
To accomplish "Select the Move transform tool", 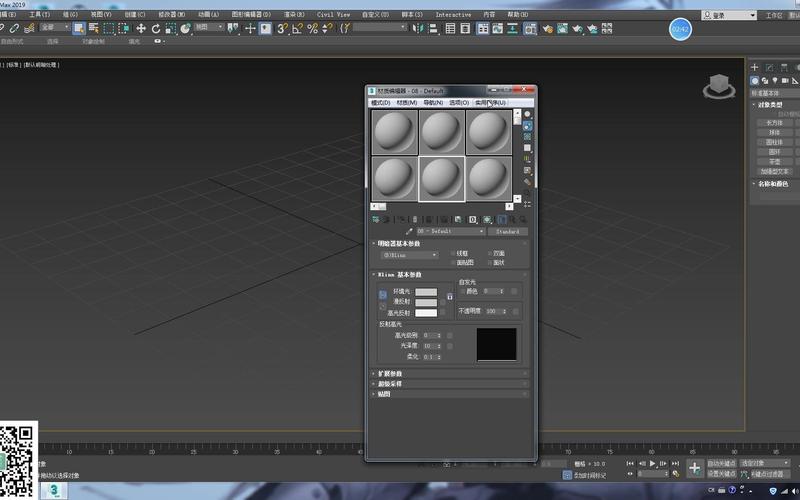I will pyautogui.click(x=141, y=28).
